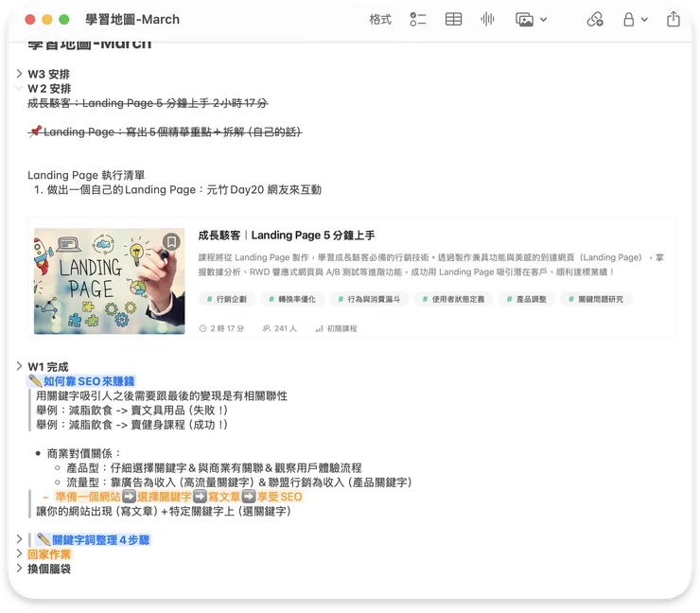Open the media photo insert icon
Image resolution: width=700 pixels, height=613 pixels.
525,20
